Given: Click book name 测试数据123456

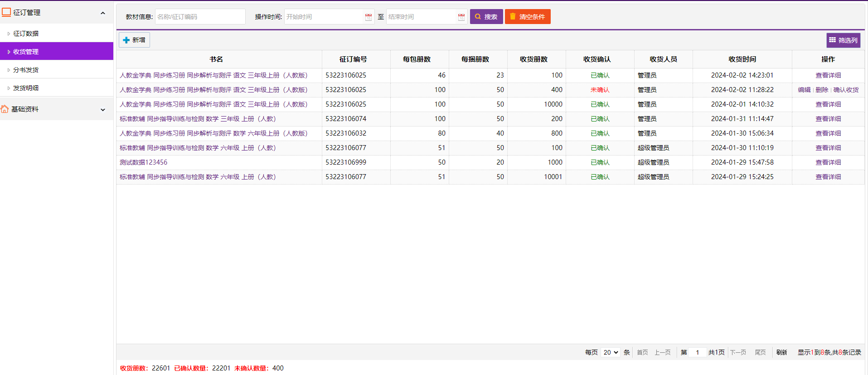Looking at the screenshot, I should [143, 162].
